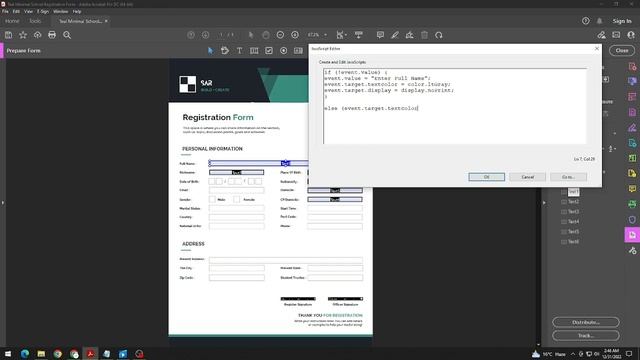This screenshot has width=640, height=360.
Task: Select the Edit text tool in form toolbar
Action: click(225, 51)
